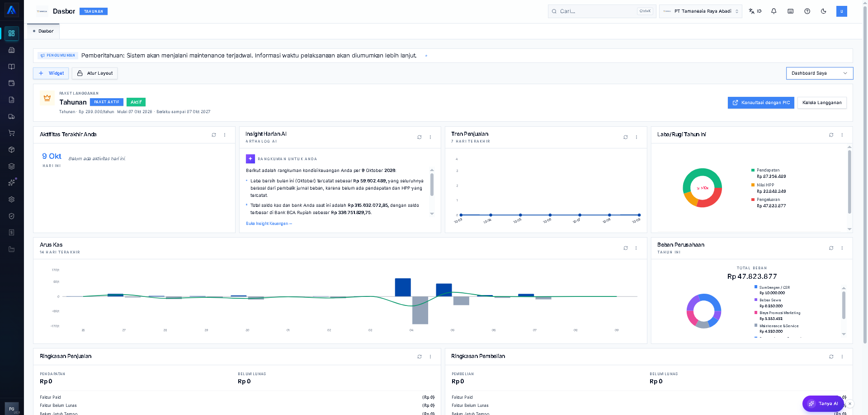Image resolution: width=868 pixels, height=415 pixels.
Task: Click the Widget add button
Action: click(x=51, y=73)
